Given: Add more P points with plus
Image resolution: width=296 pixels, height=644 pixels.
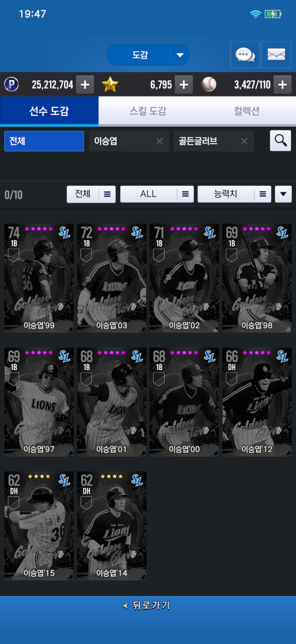Looking at the screenshot, I should point(85,84).
